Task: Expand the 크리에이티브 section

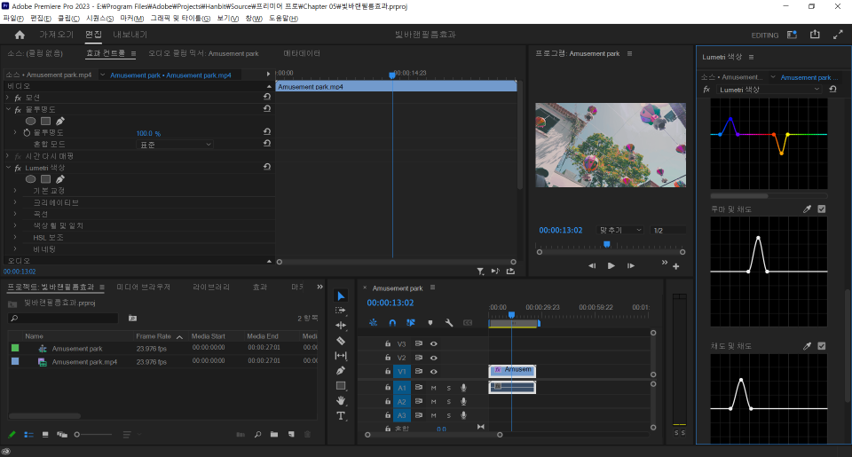Action: [15, 203]
